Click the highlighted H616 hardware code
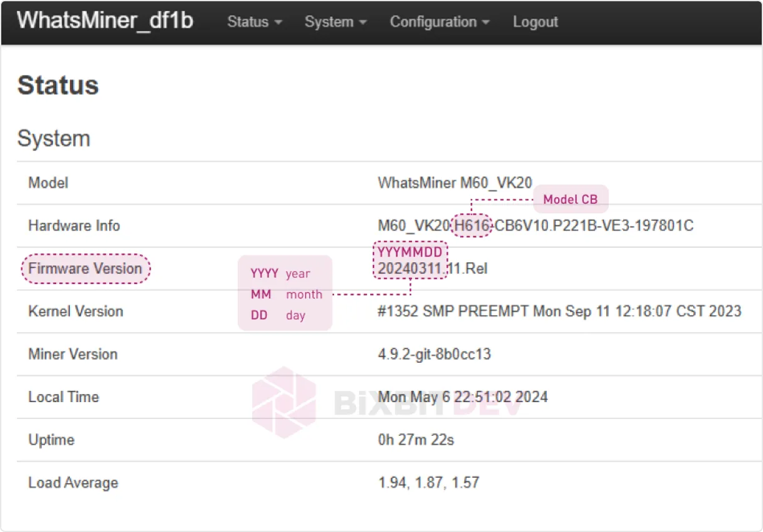 coord(471,225)
